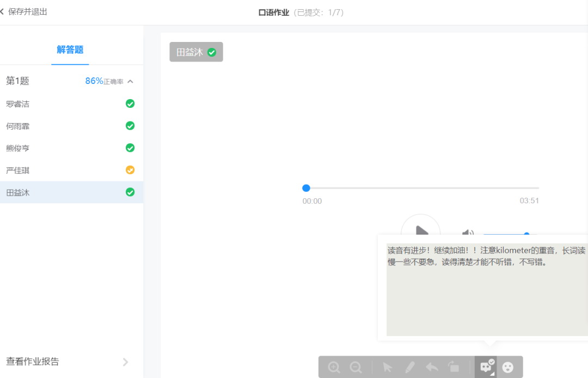Select the arrow pointer tool
Screen dimensions: 588x378
[x=387, y=367]
